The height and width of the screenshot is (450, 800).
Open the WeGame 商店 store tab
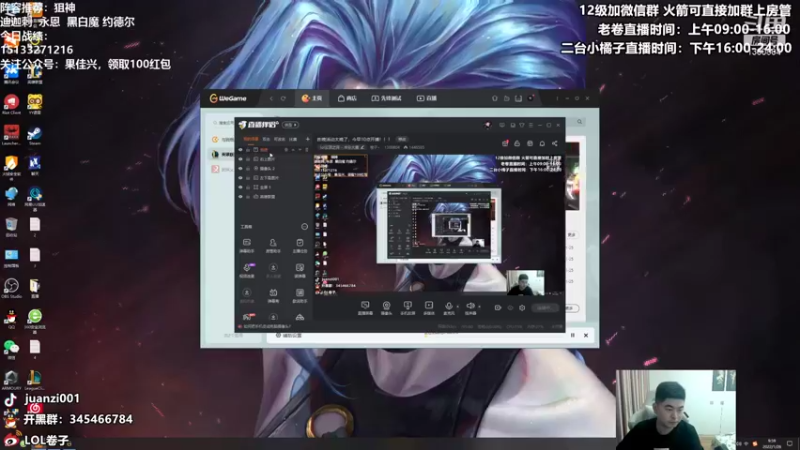tap(347, 98)
